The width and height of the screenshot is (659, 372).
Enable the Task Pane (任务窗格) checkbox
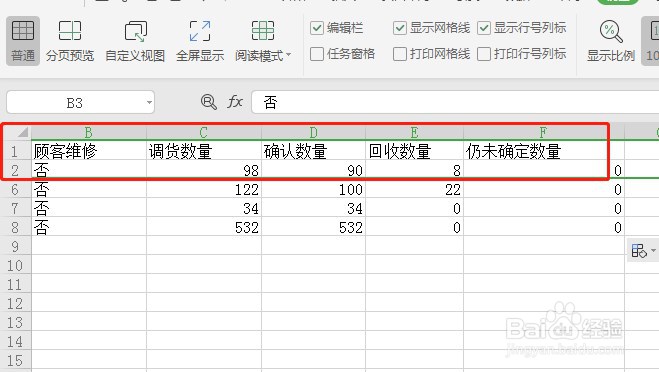(316, 54)
